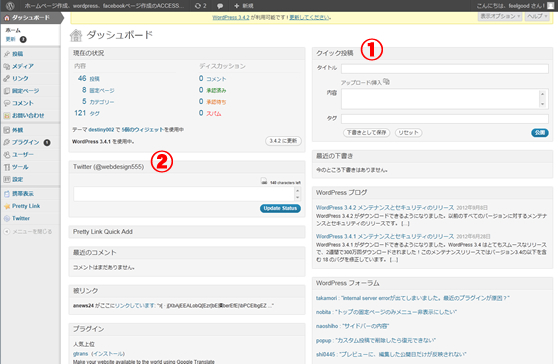Open the comments bubble in admin bar
Viewport: 558px width, 364px height.
[220, 6]
